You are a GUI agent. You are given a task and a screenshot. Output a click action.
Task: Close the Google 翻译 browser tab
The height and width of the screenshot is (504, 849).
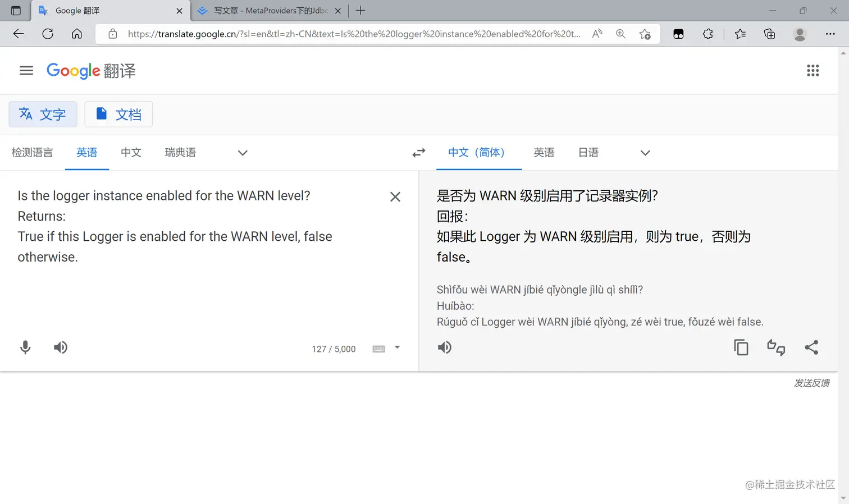(x=179, y=11)
